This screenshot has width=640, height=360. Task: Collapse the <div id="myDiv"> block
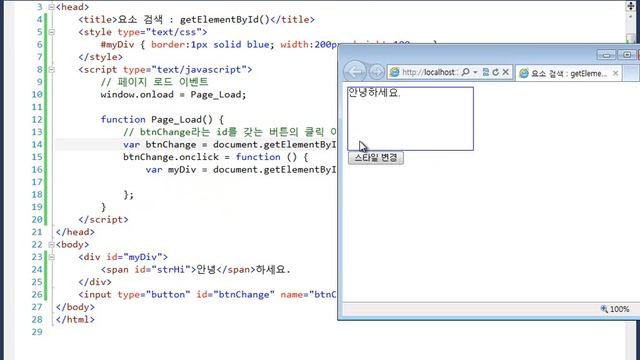[x=51, y=257]
